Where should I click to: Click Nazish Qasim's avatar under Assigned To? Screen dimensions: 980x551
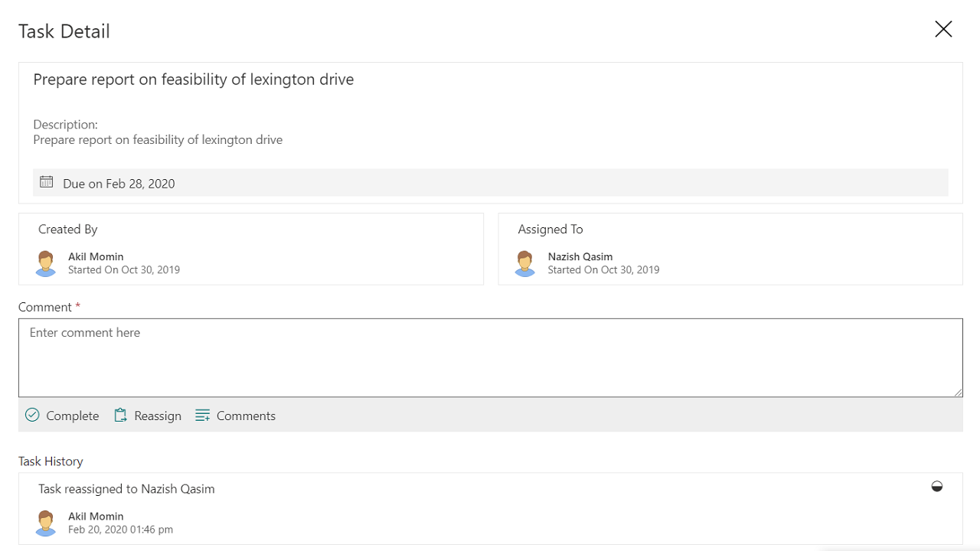525,263
